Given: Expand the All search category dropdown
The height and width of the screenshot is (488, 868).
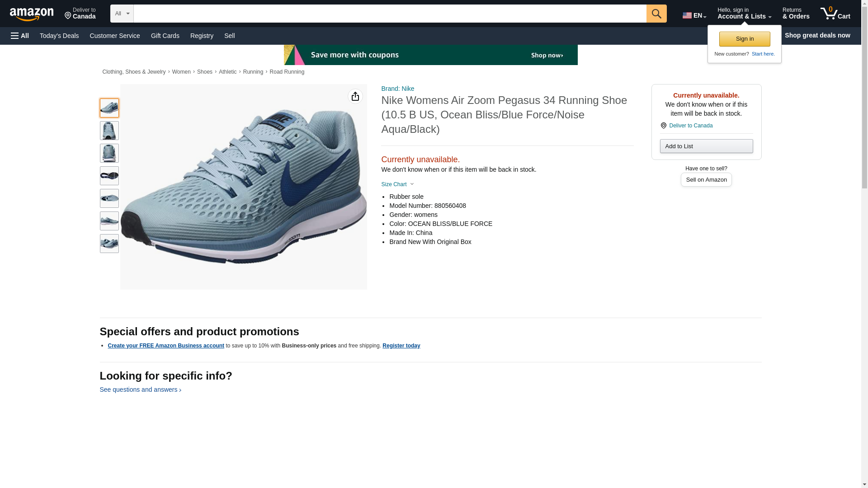Looking at the screenshot, I should (122, 14).
